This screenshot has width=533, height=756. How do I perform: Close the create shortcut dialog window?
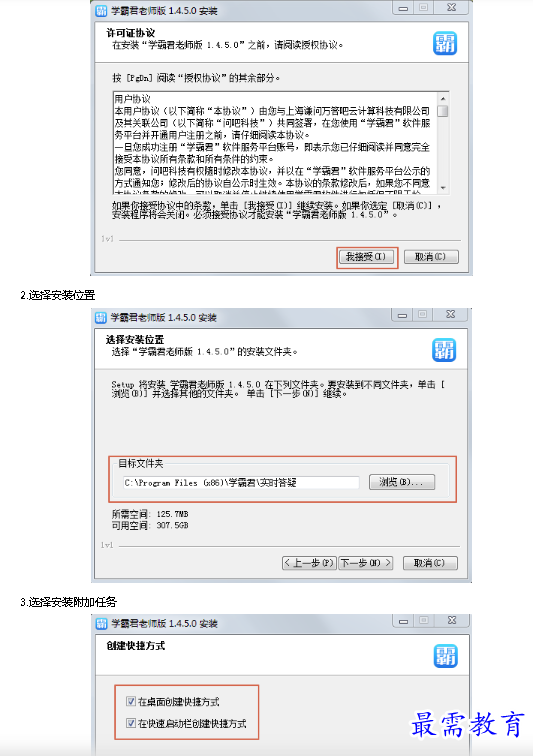(x=451, y=621)
